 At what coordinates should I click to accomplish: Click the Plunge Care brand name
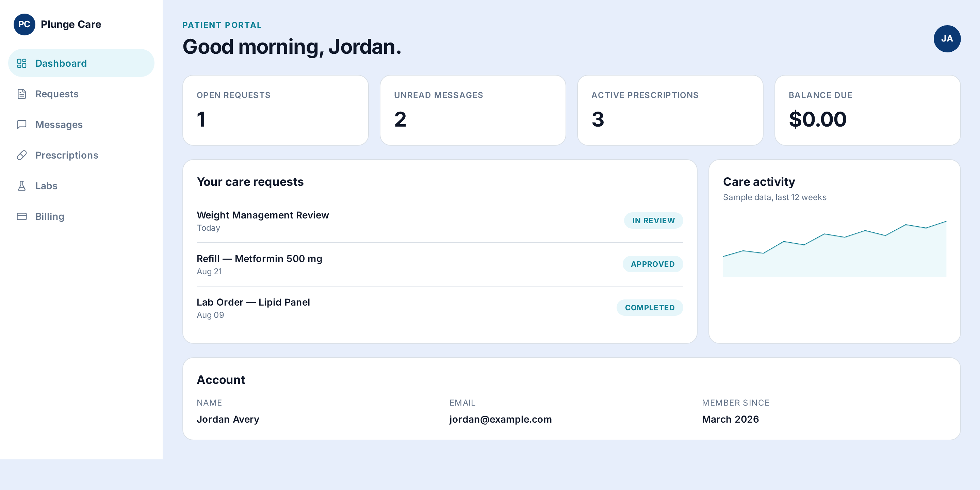71,24
